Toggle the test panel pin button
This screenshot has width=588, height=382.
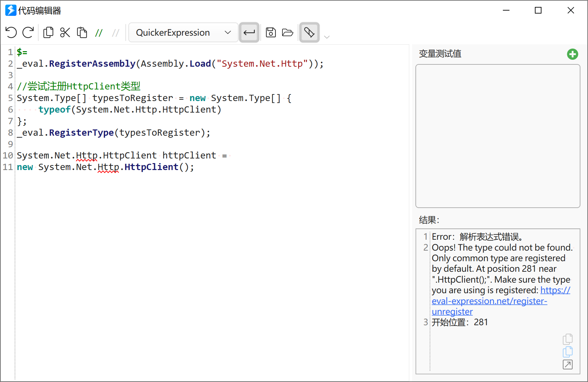coord(309,32)
